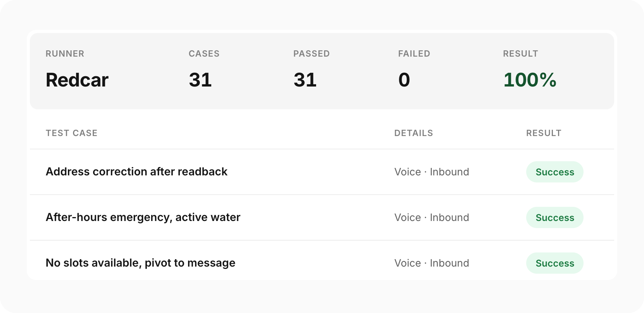This screenshot has height=313, width=644.
Task: Click the 100% result value
Action: coord(530,80)
